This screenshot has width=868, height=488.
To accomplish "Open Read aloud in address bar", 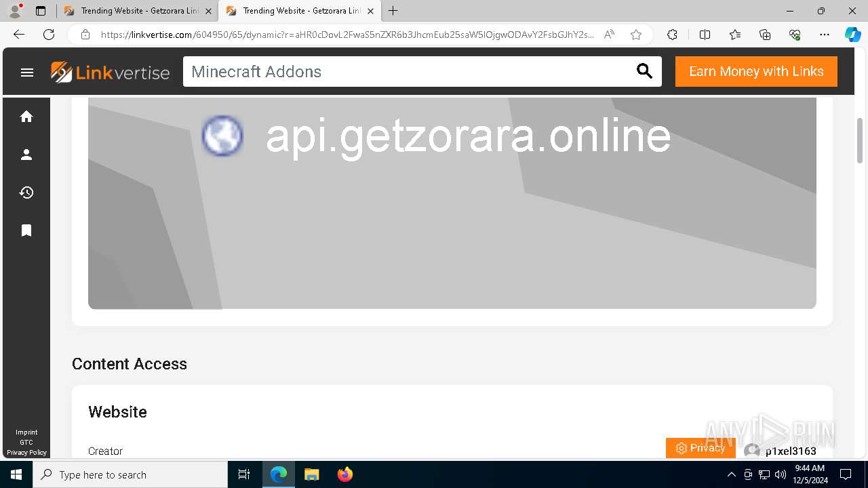I will (x=609, y=35).
